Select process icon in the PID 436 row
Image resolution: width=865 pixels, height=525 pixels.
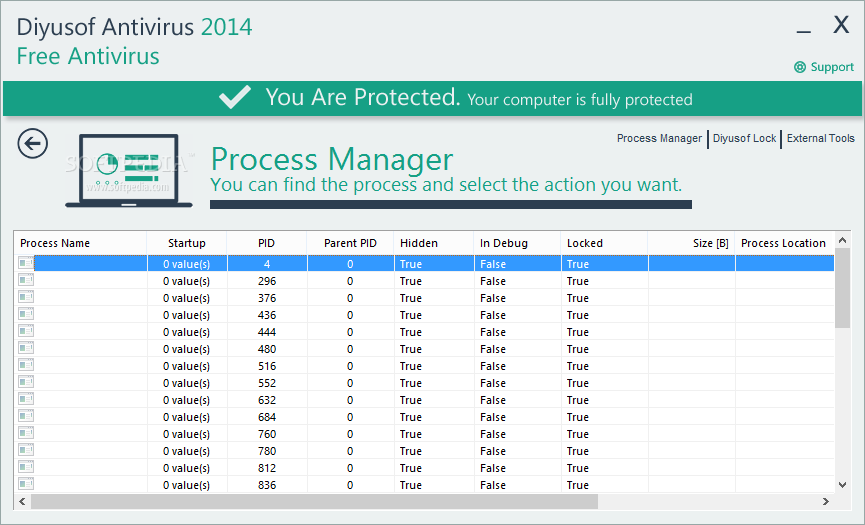coord(26,315)
